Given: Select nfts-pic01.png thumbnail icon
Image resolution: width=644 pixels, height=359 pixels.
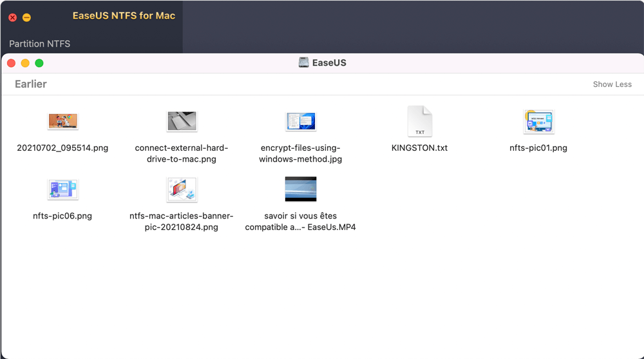Looking at the screenshot, I should (x=538, y=121).
